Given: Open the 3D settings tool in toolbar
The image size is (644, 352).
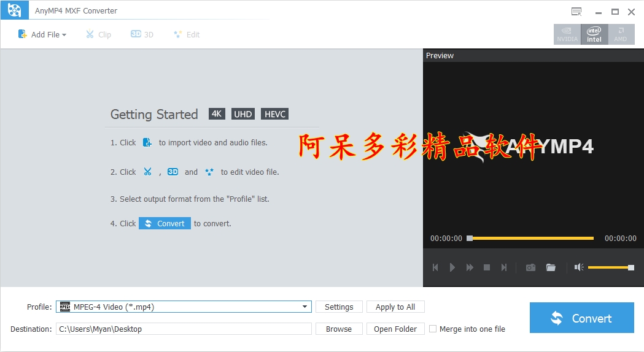Looking at the screenshot, I should (x=142, y=34).
